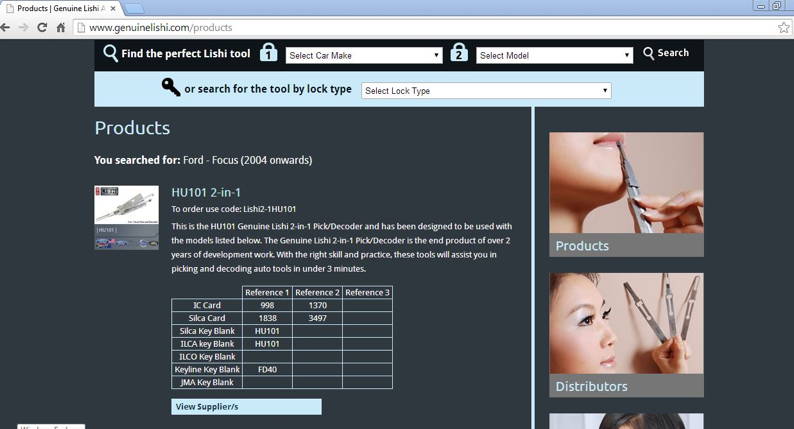Click the View Supplier/s button

click(x=246, y=407)
